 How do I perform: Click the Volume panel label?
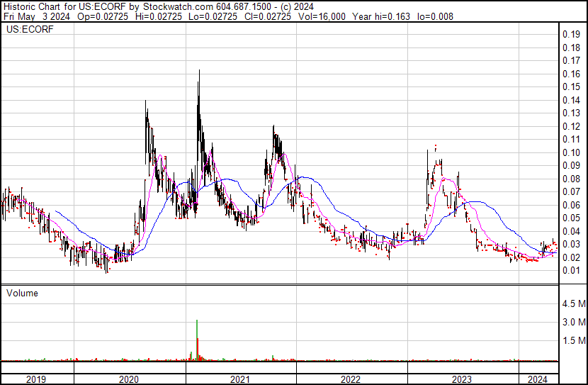click(22, 293)
